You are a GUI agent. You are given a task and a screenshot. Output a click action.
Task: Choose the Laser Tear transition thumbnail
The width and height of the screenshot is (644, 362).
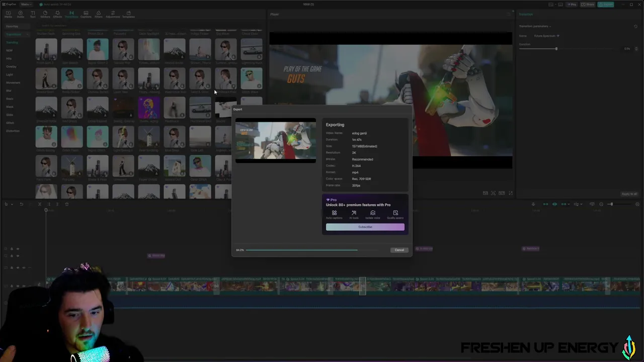[x=123, y=78]
